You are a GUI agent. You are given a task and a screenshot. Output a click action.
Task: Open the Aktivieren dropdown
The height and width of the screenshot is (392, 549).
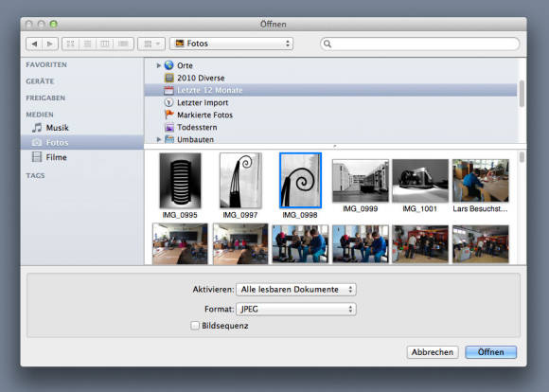296,290
